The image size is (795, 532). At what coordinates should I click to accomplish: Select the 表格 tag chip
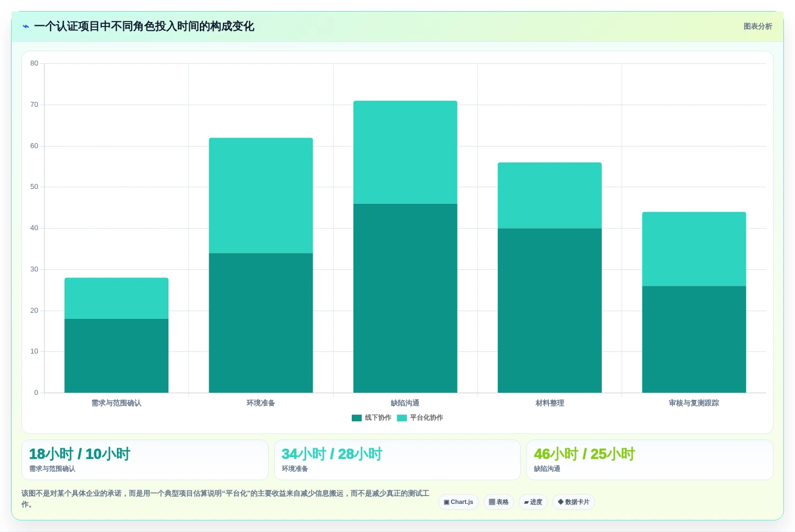tap(499, 502)
